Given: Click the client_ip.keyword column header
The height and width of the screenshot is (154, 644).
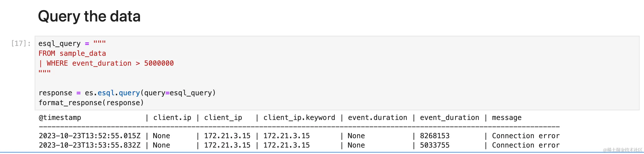Looking at the screenshot, I should (x=299, y=118).
